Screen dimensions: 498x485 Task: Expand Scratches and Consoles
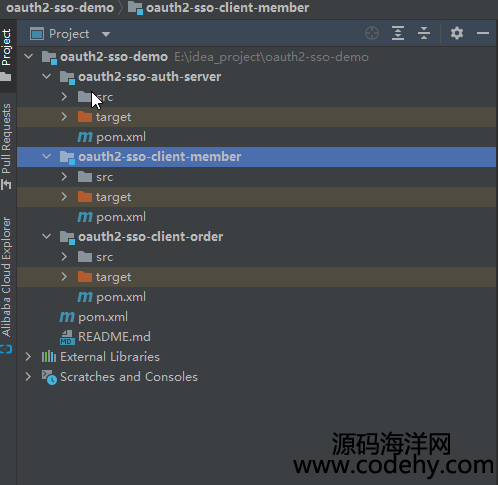pos(28,377)
